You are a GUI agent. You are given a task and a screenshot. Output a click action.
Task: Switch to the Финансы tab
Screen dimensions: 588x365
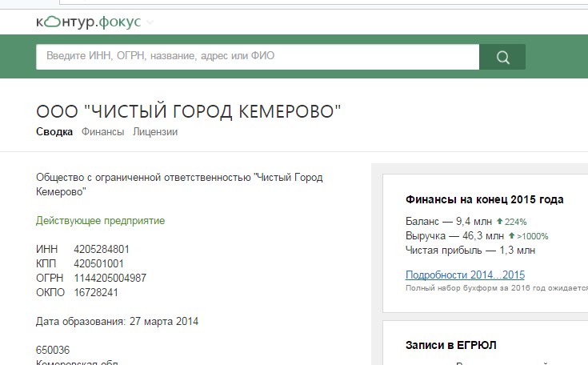[x=102, y=132]
